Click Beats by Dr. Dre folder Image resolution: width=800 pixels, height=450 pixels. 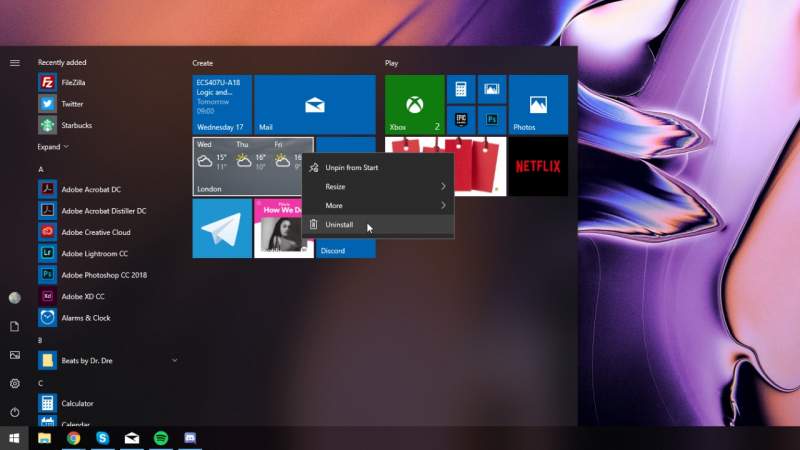click(108, 361)
